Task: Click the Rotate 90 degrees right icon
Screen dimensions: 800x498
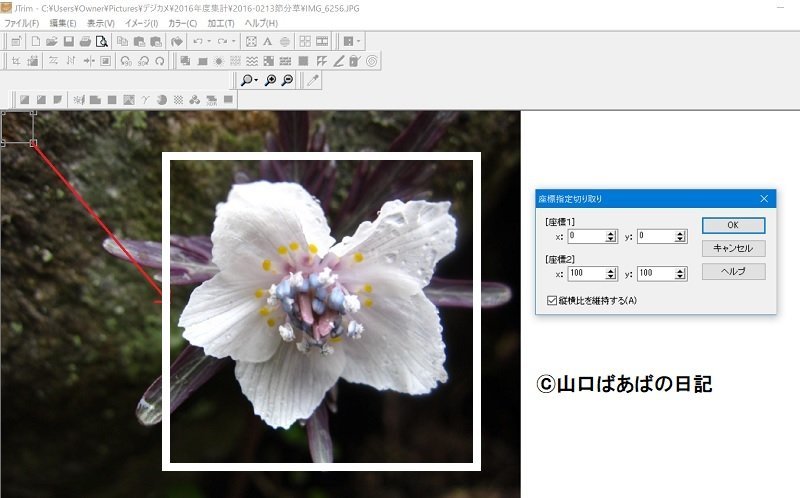Action: 143,61
